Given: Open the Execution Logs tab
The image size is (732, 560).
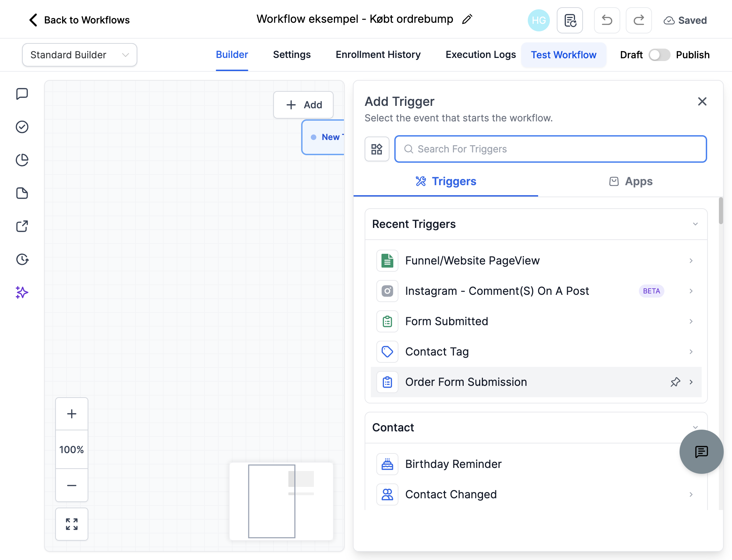Looking at the screenshot, I should (481, 55).
